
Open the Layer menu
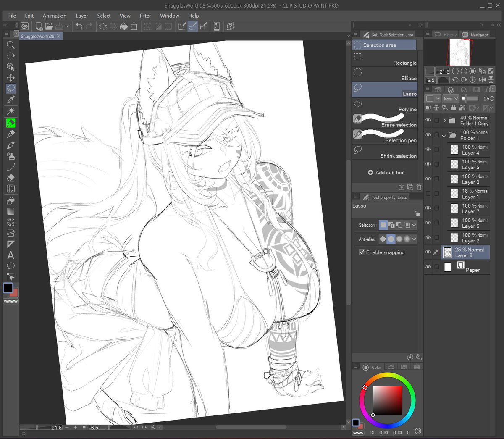pyautogui.click(x=82, y=16)
